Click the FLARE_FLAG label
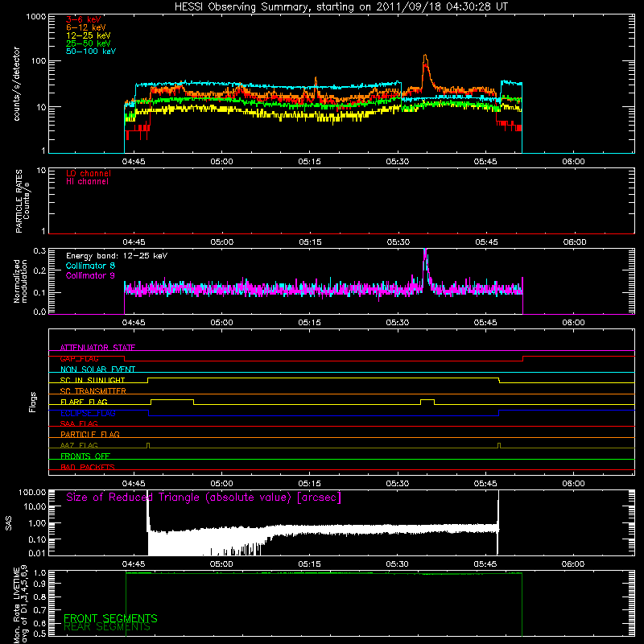This screenshot has width=644, height=644. tap(84, 402)
